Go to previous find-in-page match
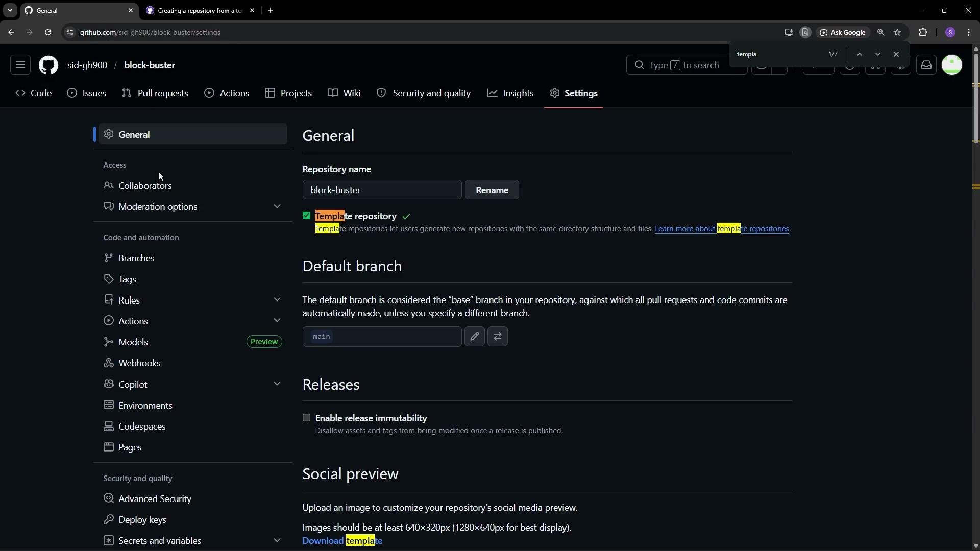This screenshot has width=980, height=551. 860,54
